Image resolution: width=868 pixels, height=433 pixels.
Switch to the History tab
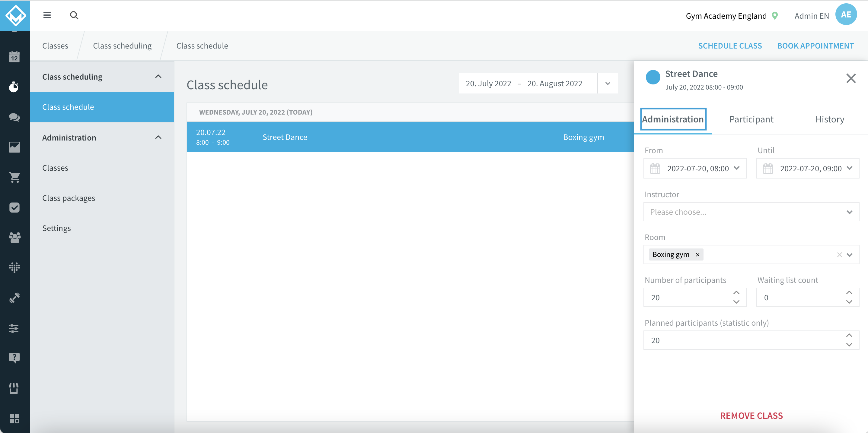pos(830,119)
